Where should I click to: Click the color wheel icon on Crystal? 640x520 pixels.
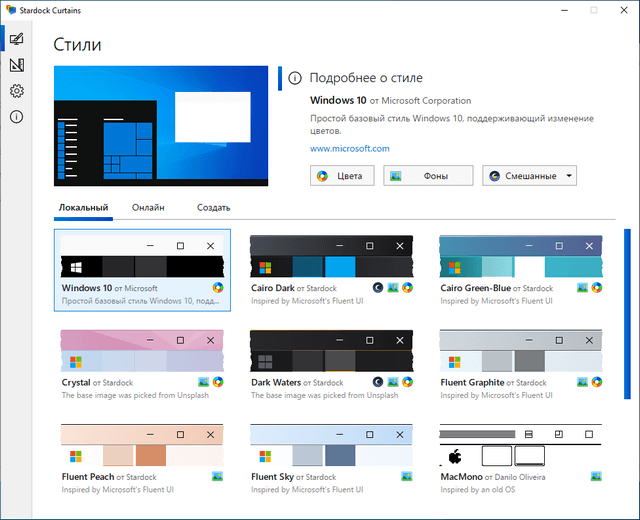click(217, 382)
